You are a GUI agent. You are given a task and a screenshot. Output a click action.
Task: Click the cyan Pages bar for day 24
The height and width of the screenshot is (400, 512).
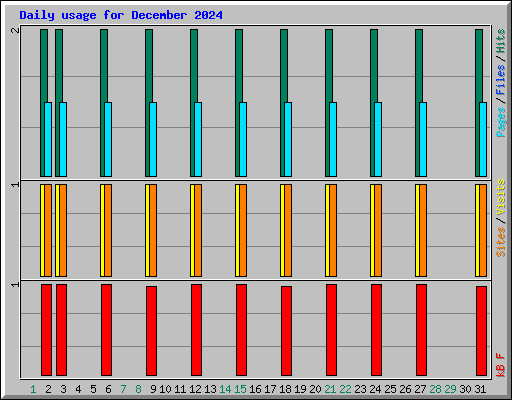[378, 139]
